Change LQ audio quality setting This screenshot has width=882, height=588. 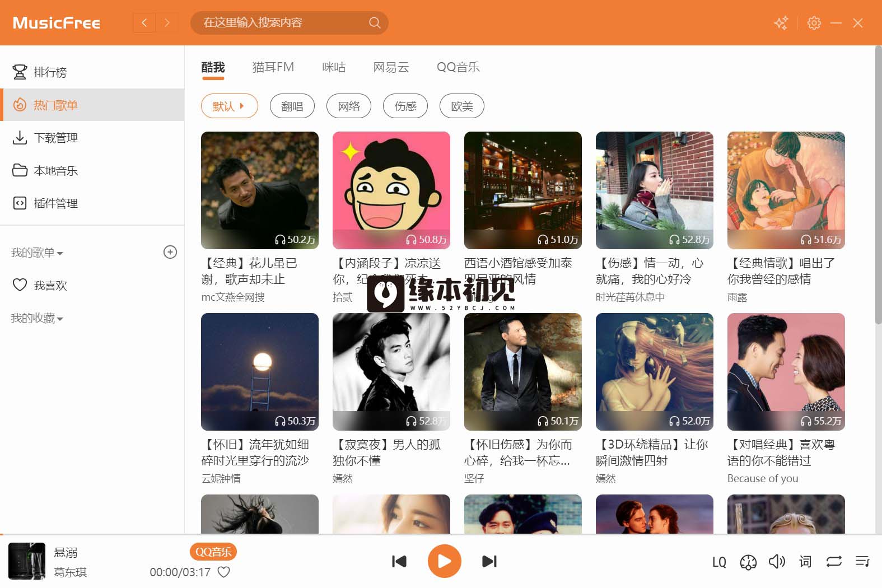tap(719, 562)
